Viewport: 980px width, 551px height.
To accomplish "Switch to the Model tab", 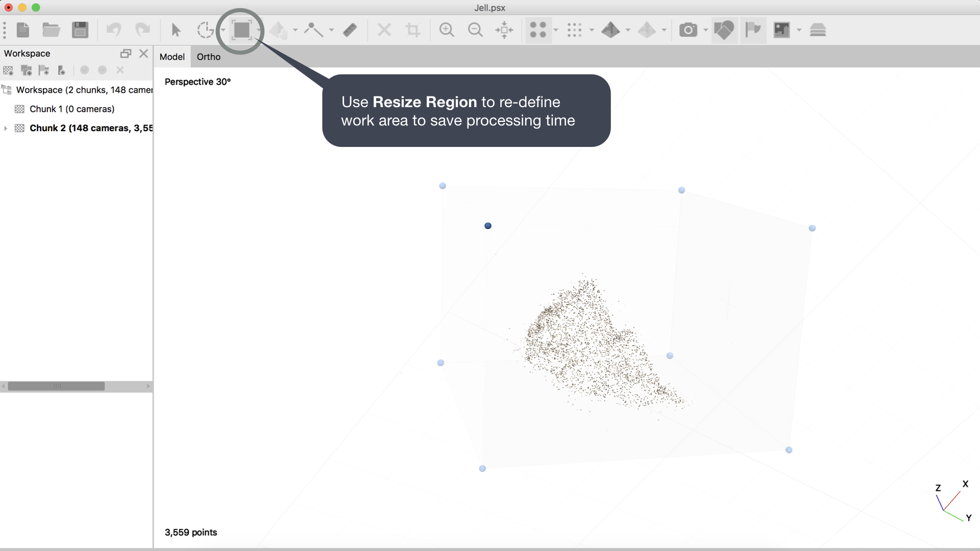I will (x=172, y=57).
